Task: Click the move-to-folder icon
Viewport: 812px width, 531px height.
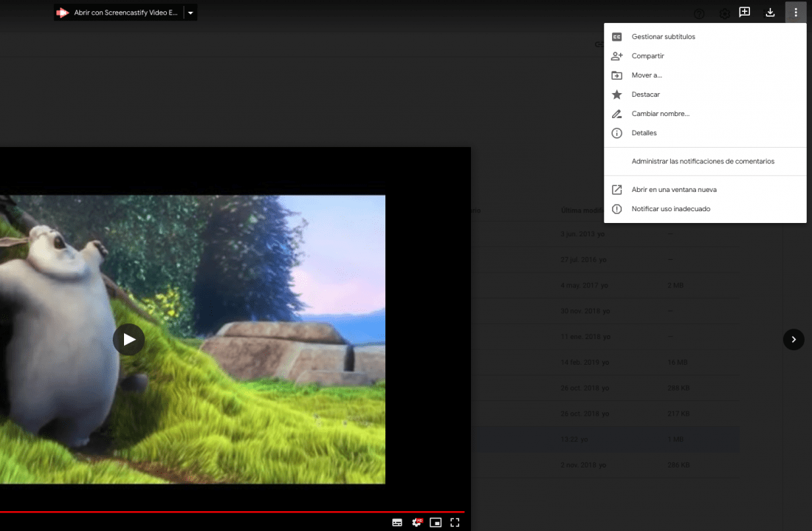Action: click(617, 75)
